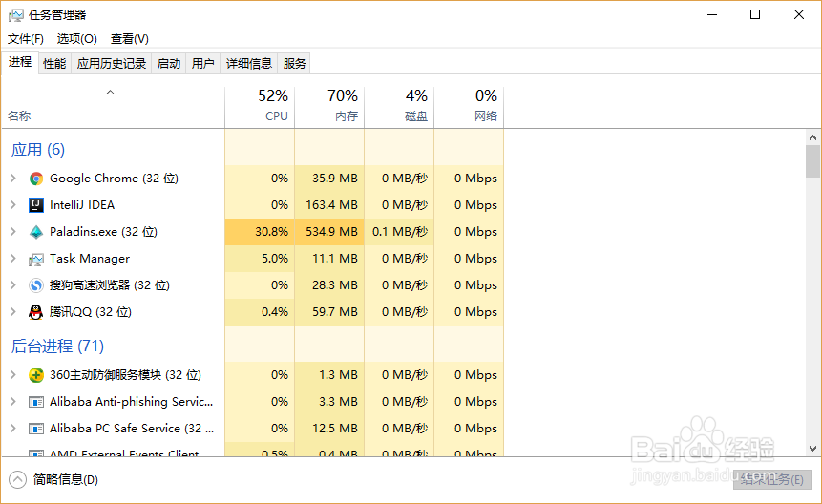Expand the Alibaba PC Safe Service group
This screenshot has width=822, height=504.
point(13,428)
